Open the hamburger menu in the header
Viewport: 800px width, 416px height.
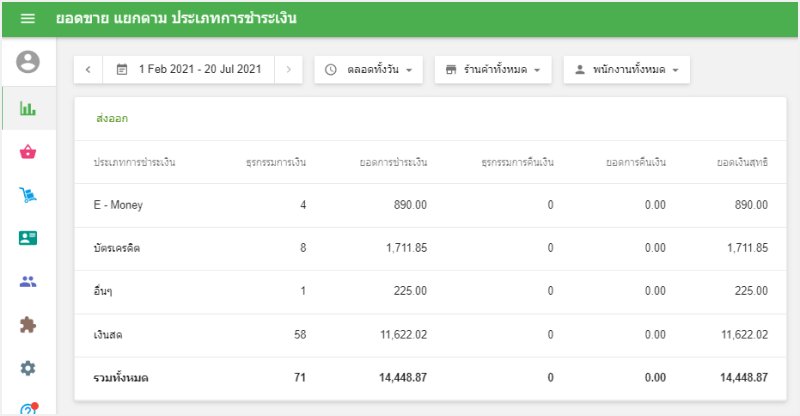pyautogui.click(x=28, y=18)
